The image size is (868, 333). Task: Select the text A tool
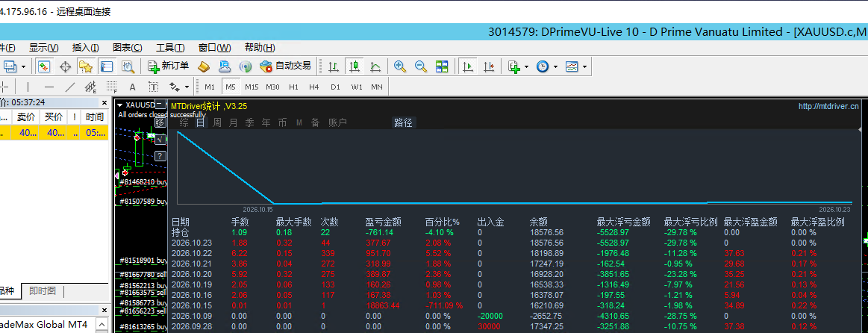[x=132, y=87]
